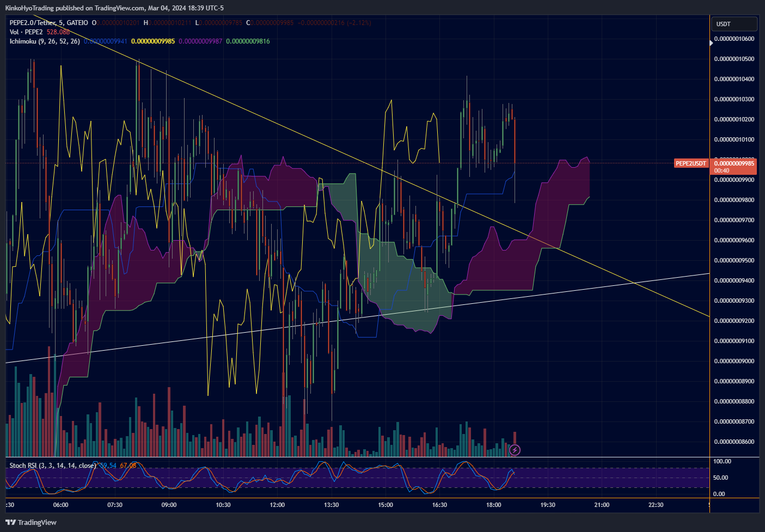Image resolution: width=765 pixels, height=532 pixels.
Task: Click the small white arrow atop the price axis
Action: 711,42
